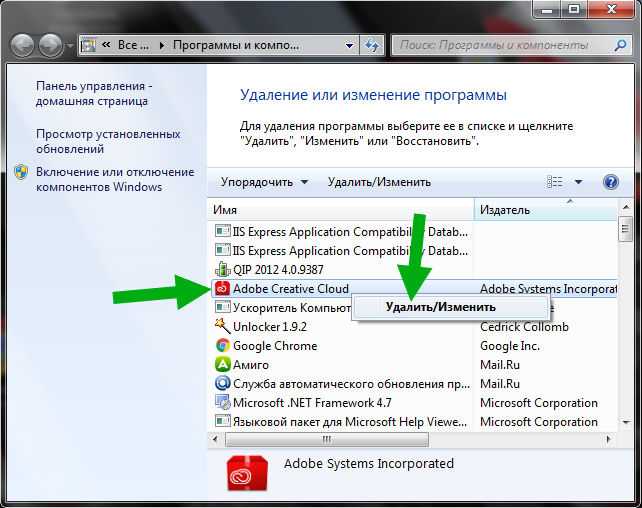Click the Forward navigation arrow button
The width and height of the screenshot is (642, 508).
51,45
